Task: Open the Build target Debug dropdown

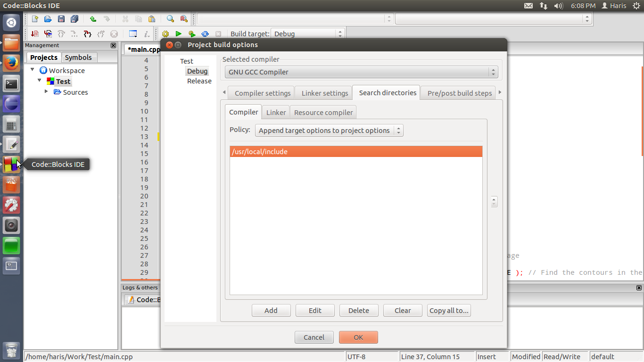Action: [x=307, y=34]
